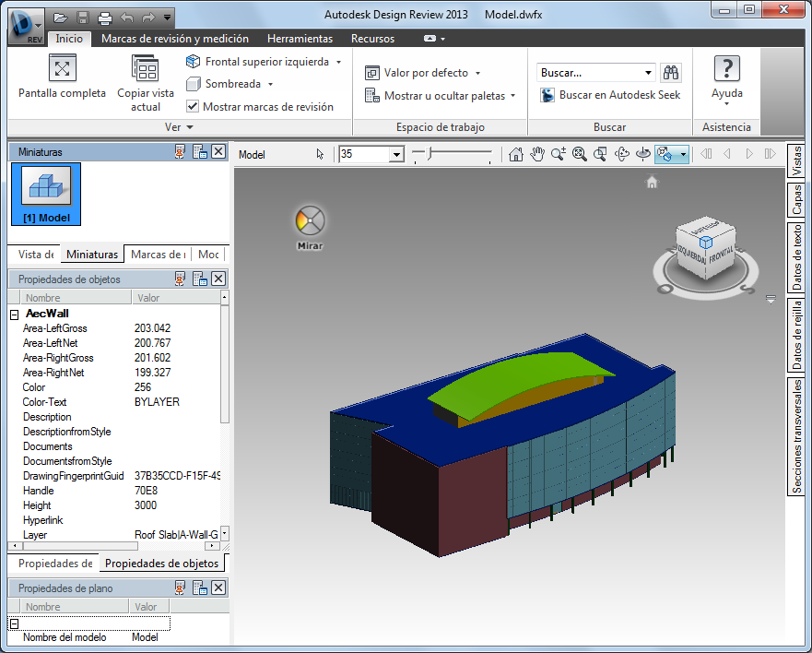Click dock icon of Propiedades de objetos palette
Screen dimensions: 812x653
tap(200, 279)
